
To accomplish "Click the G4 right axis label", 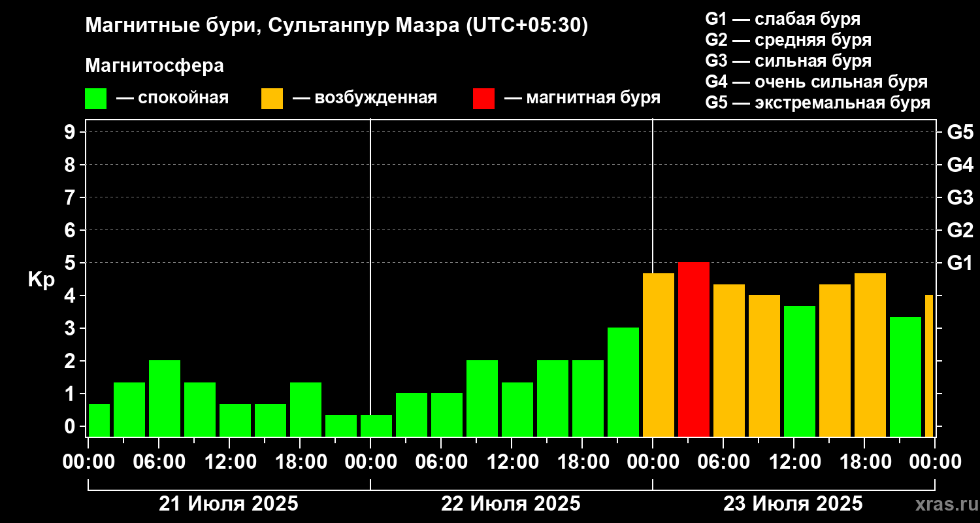I will tap(960, 165).
